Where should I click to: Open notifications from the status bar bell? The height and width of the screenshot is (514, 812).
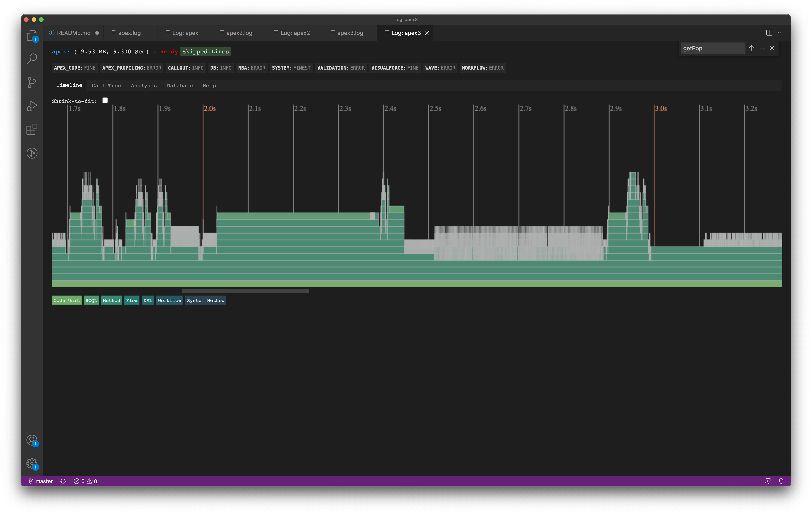(x=781, y=481)
